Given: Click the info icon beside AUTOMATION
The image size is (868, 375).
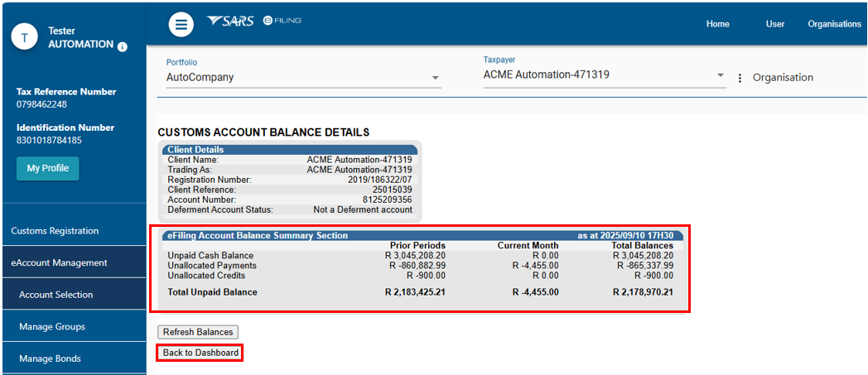Looking at the screenshot, I should pos(123,47).
